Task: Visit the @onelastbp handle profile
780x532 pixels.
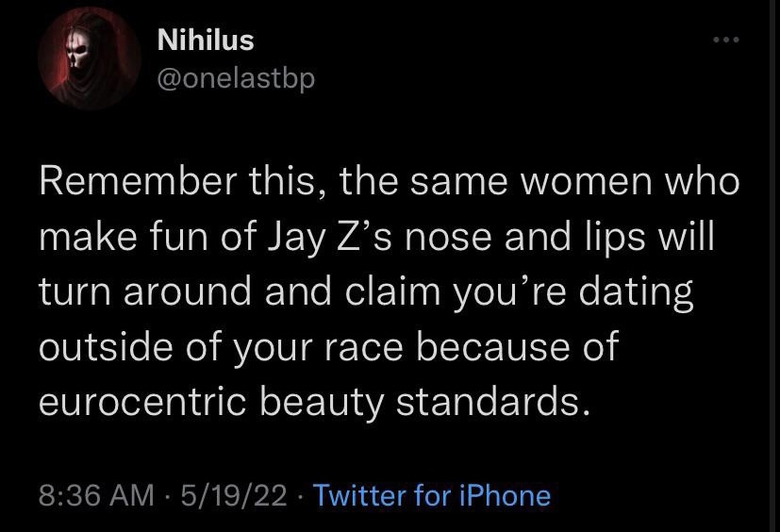Action: 236,78
